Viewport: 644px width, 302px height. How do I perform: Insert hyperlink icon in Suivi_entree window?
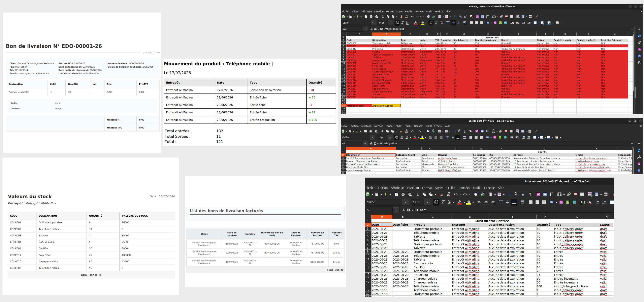pos(569,194)
